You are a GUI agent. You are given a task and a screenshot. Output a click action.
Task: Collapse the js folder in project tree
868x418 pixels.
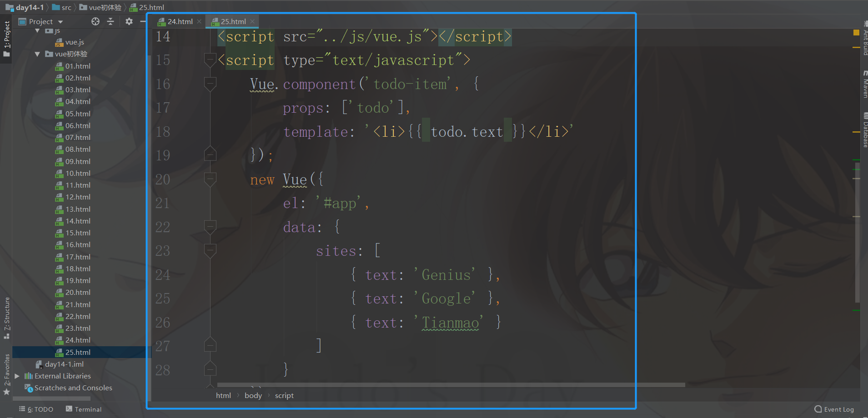click(x=37, y=30)
